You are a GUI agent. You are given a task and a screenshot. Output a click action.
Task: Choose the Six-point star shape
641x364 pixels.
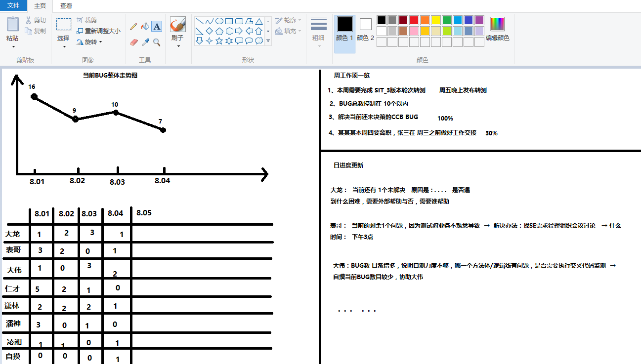(229, 41)
